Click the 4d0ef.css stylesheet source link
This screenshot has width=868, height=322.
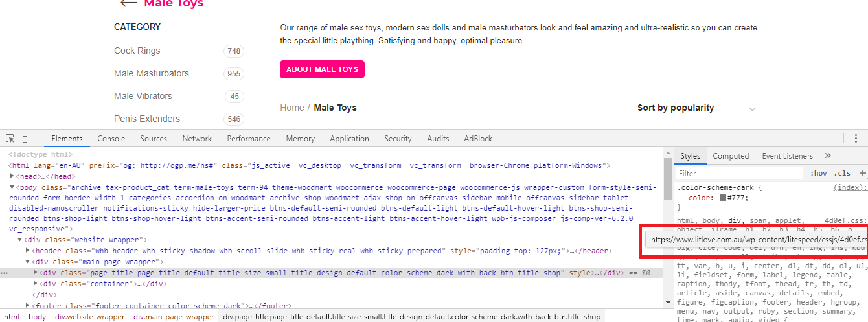[845, 220]
